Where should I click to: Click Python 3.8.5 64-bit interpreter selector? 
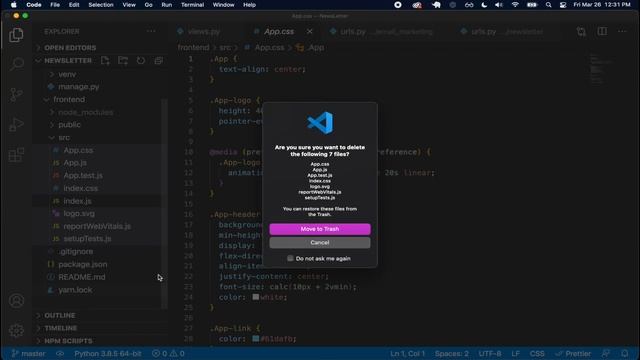(108, 353)
